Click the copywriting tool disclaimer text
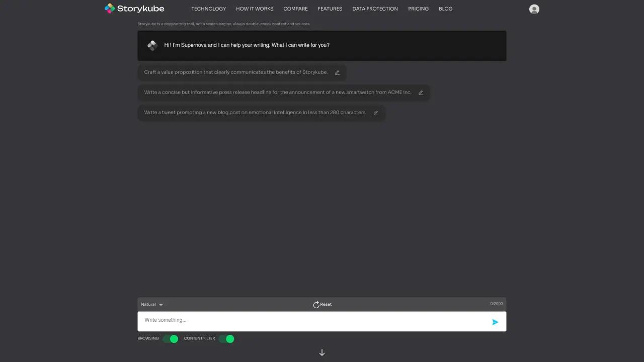The image size is (644, 362). [x=224, y=24]
